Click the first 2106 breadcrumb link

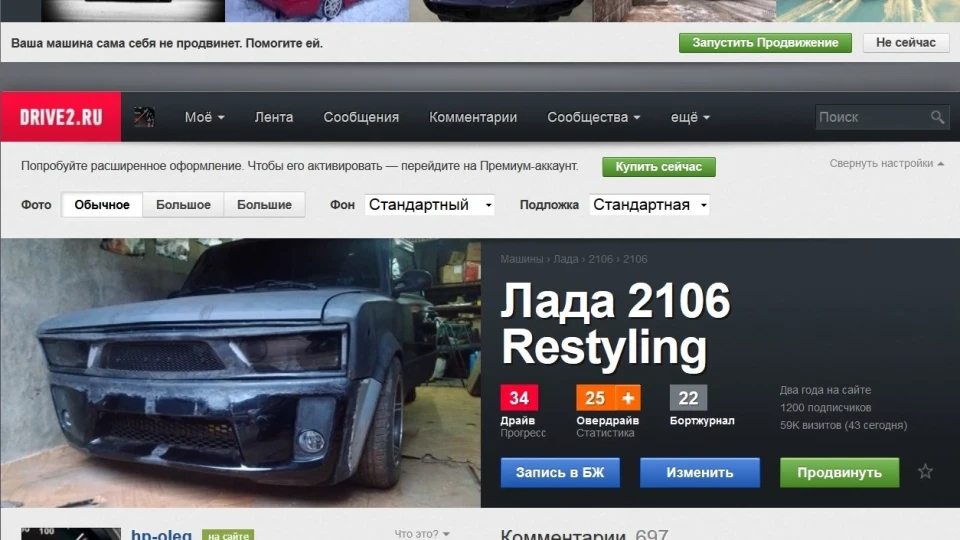601,259
